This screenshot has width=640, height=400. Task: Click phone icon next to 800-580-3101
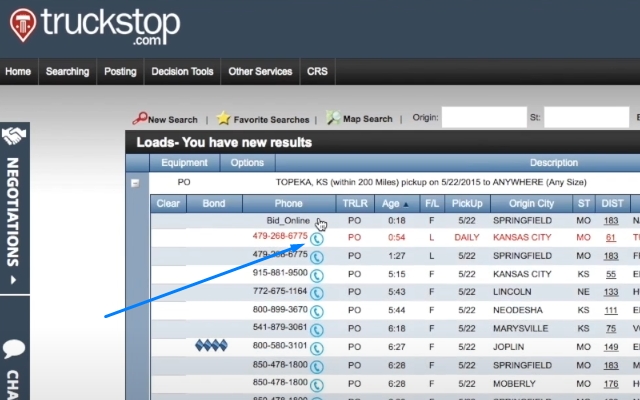pyautogui.click(x=317, y=348)
